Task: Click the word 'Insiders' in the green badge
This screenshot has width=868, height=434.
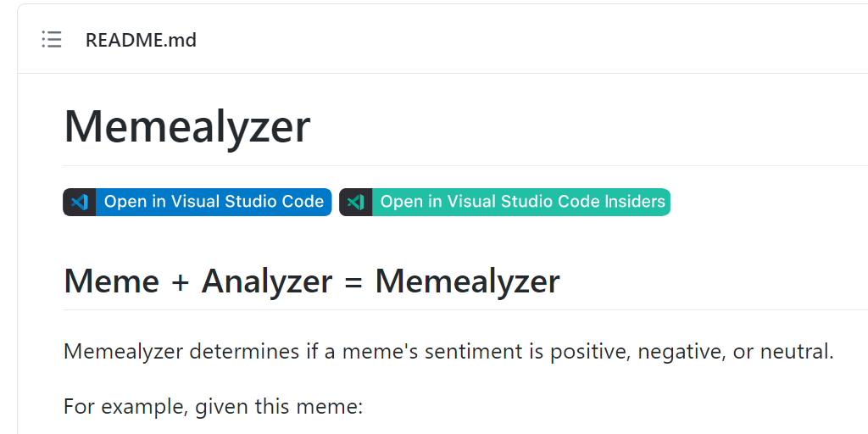Action: [634, 202]
